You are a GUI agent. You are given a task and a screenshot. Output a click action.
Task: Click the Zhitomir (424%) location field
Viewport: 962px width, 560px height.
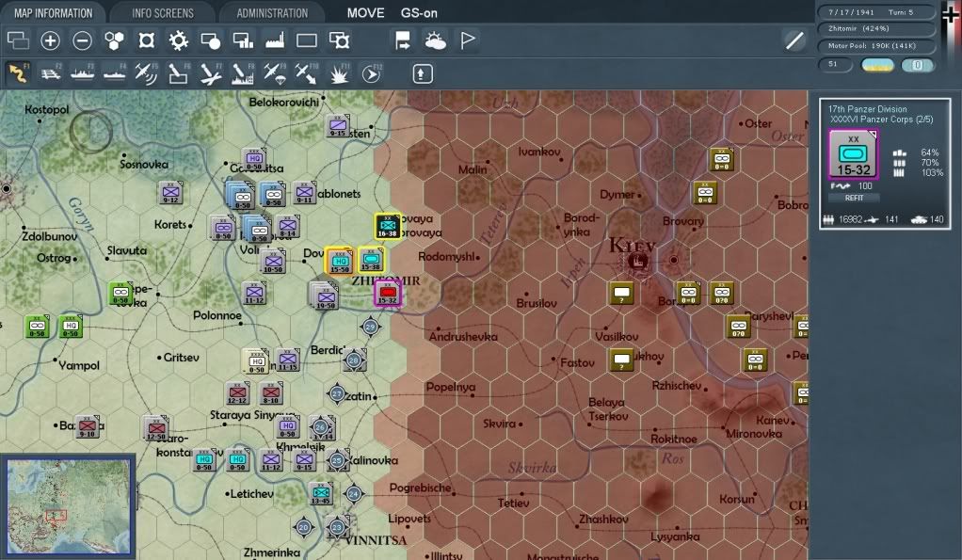(874, 29)
